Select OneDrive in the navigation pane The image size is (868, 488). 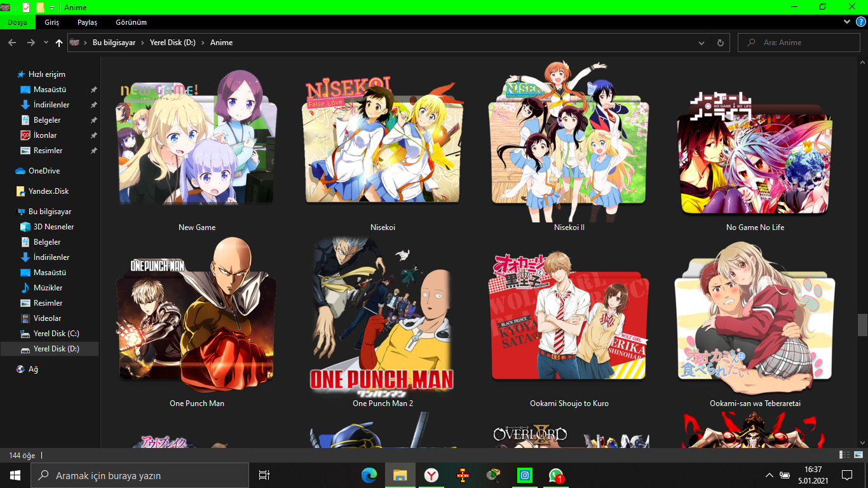[44, 171]
